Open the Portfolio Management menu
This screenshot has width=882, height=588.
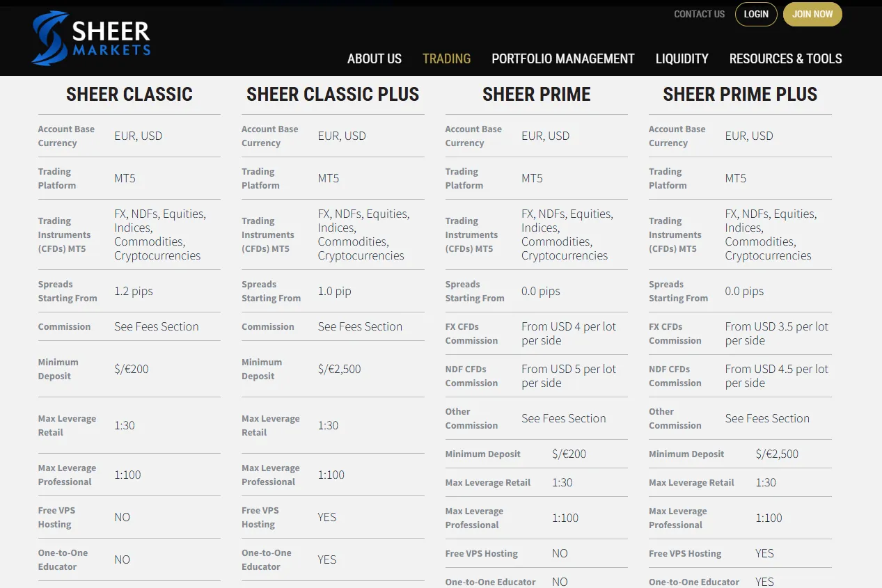[x=563, y=58]
